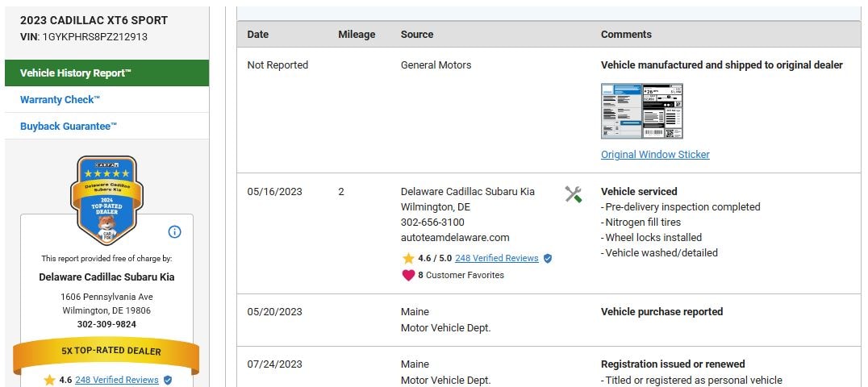Open Buyback Guarantee section
Screen dimensions: 868x387
69,127
